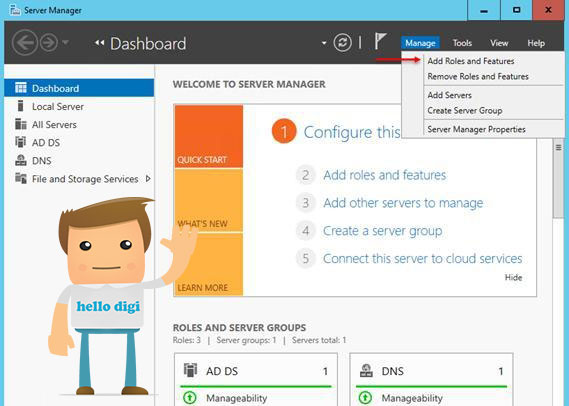Click the orange step 1 circle
This screenshot has height=406, width=569.
[284, 131]
